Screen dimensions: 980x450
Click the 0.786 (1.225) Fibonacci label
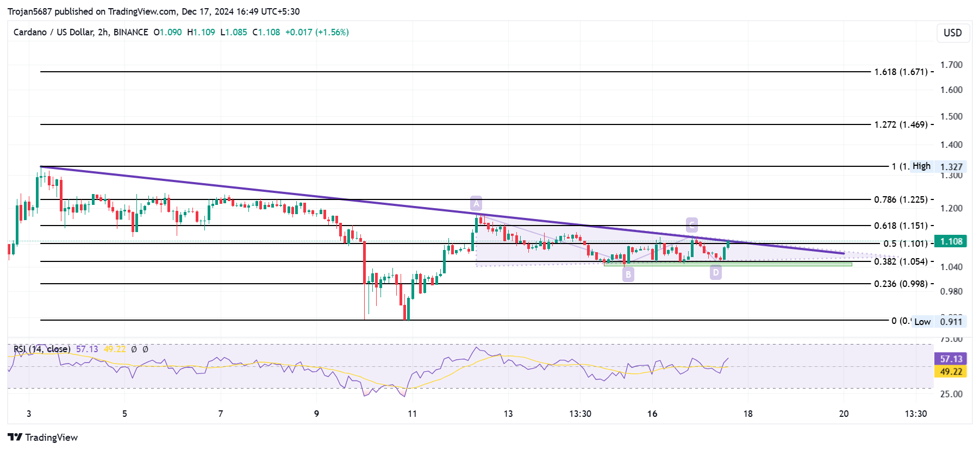pos(901,199)
